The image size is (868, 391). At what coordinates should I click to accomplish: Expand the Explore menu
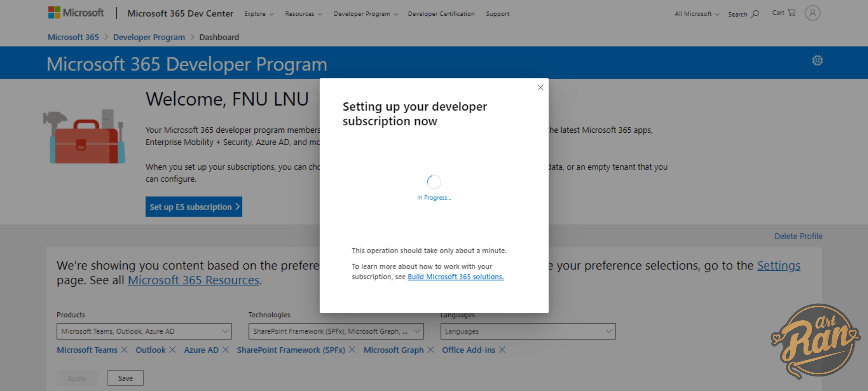click(x=259, y=14)
